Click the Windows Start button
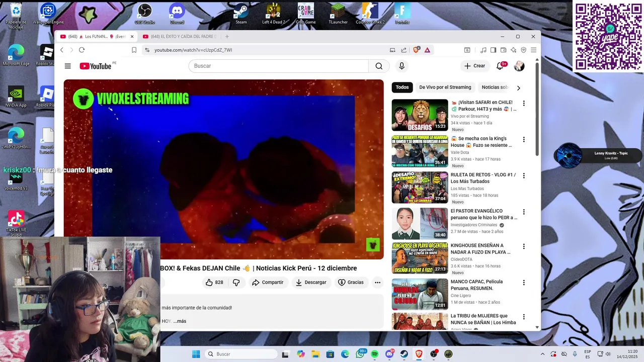Viewport: 644px width, 362px height. click(x=196, y=354)
